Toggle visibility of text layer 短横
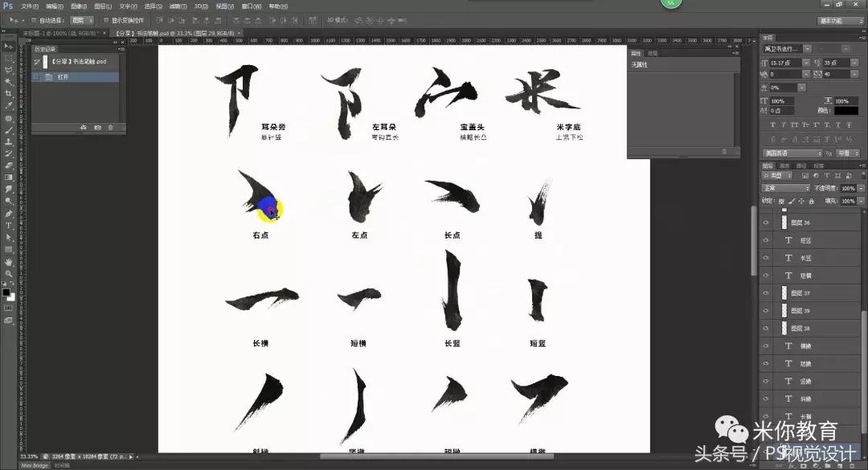This screenshot has width=868, height=470. pyautogui.click(x=766, y=276)
